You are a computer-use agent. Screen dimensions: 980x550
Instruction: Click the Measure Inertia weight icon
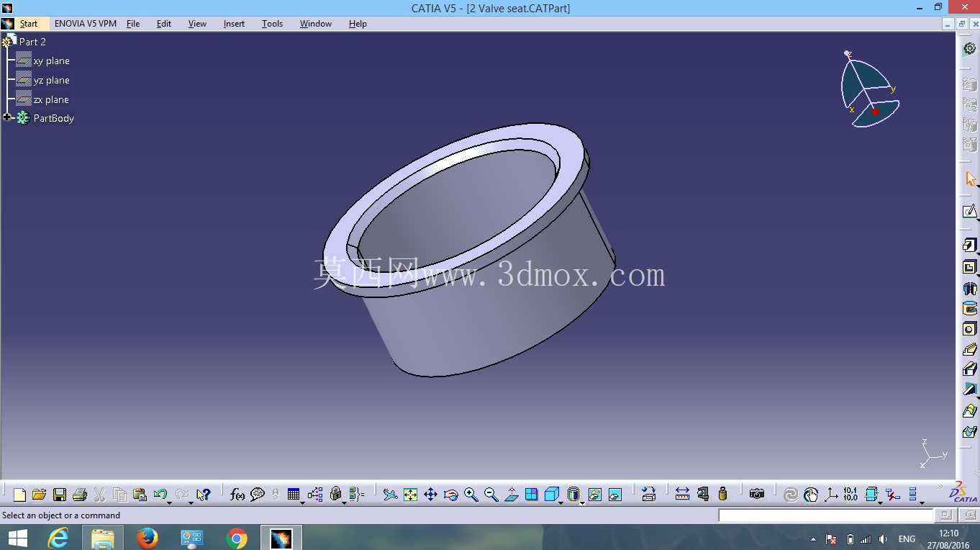click(723, 495)
